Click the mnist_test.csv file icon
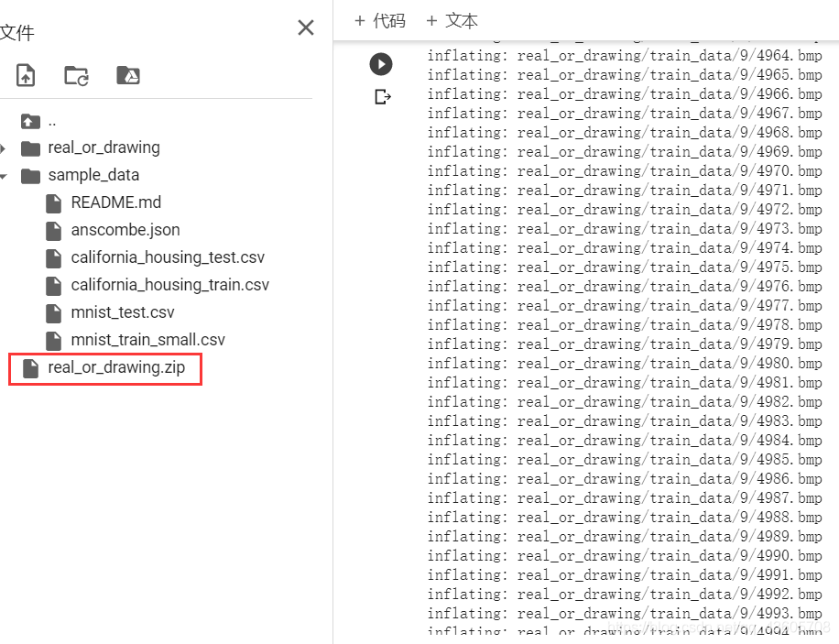 (53, 312)
